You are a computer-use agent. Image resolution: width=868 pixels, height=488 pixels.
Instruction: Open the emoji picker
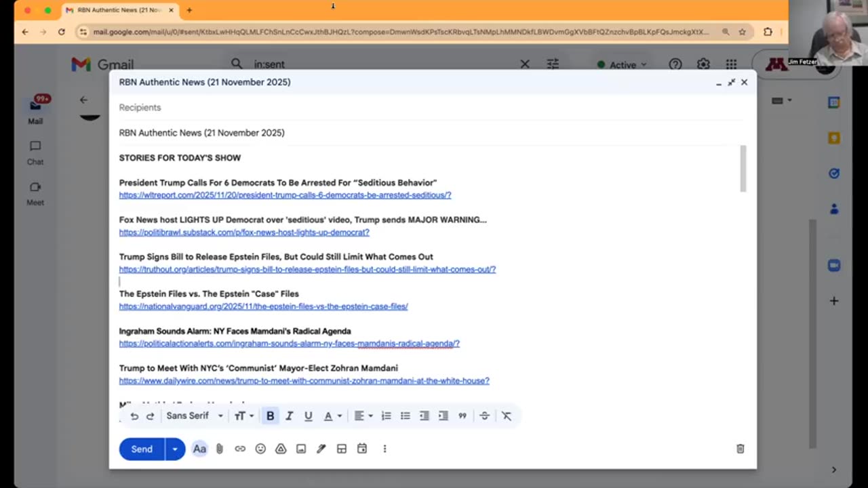tap(260, 449)
